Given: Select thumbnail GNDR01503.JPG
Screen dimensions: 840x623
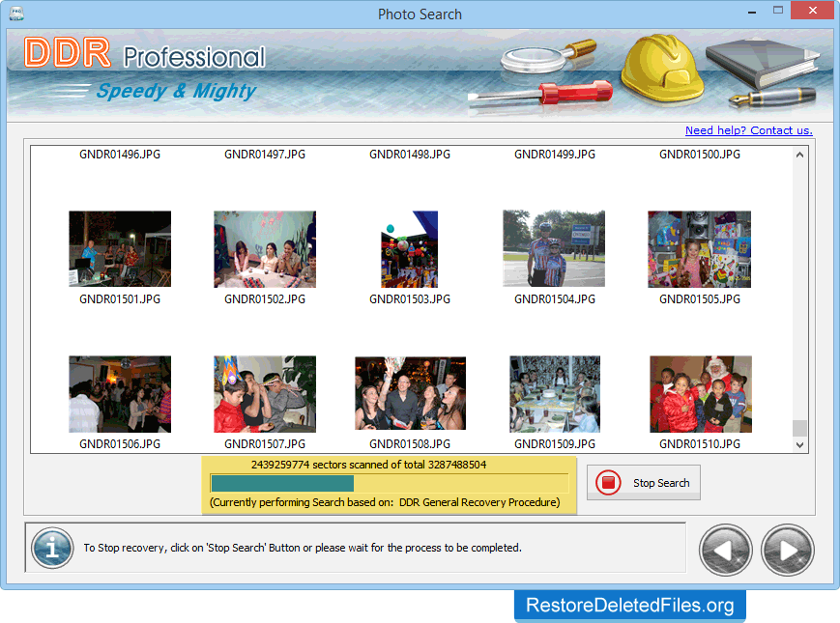Looking at the screenshot, I should 410,249.
